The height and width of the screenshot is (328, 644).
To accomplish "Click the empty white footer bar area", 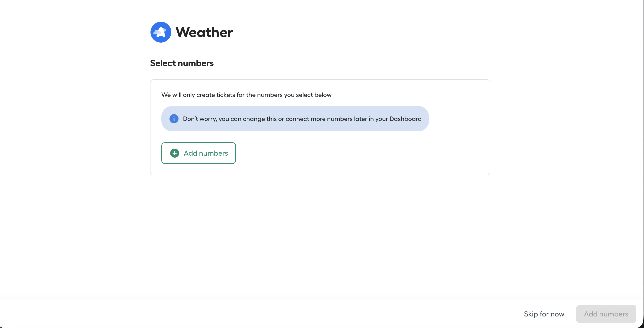I will (x=250, y=314).
